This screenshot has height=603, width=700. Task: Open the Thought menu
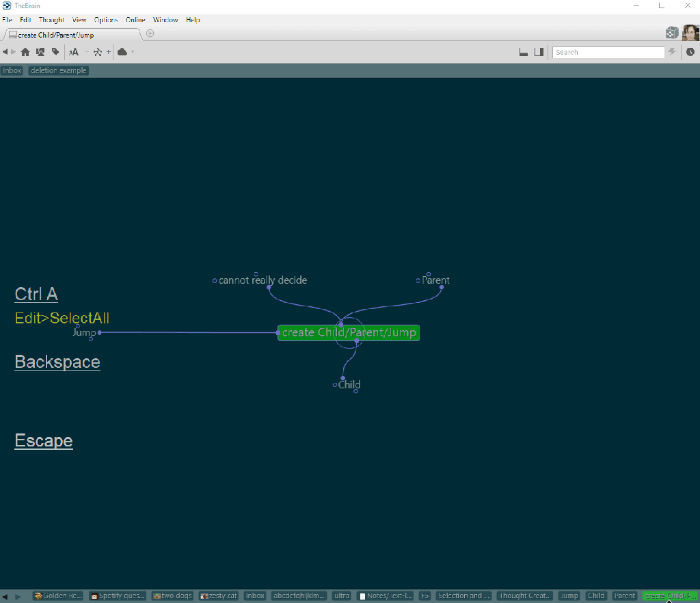click(51, 20)
